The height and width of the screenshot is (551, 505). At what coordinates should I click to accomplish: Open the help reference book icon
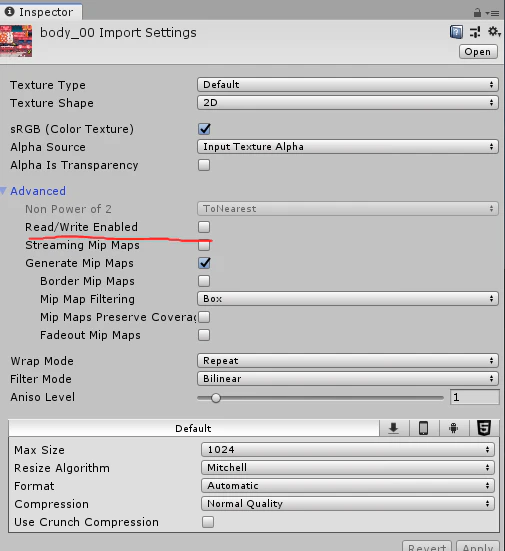(456, 32)
